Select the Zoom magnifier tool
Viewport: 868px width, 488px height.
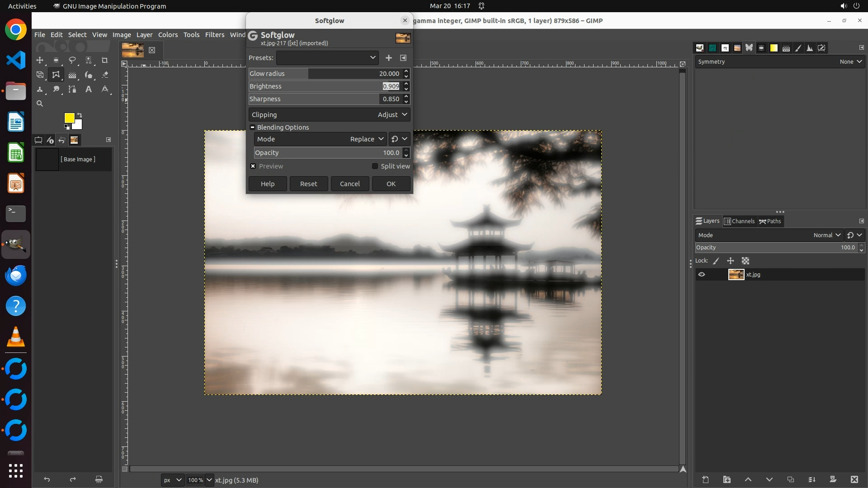pyautogui.click(x=40, y=104)
